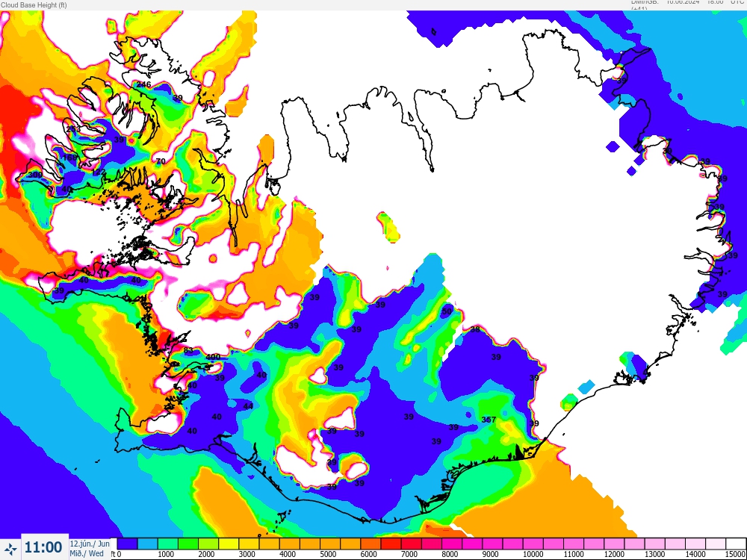Click the 168 value on the map
This screenshot has height=560, width=747.
pos(69,157)
